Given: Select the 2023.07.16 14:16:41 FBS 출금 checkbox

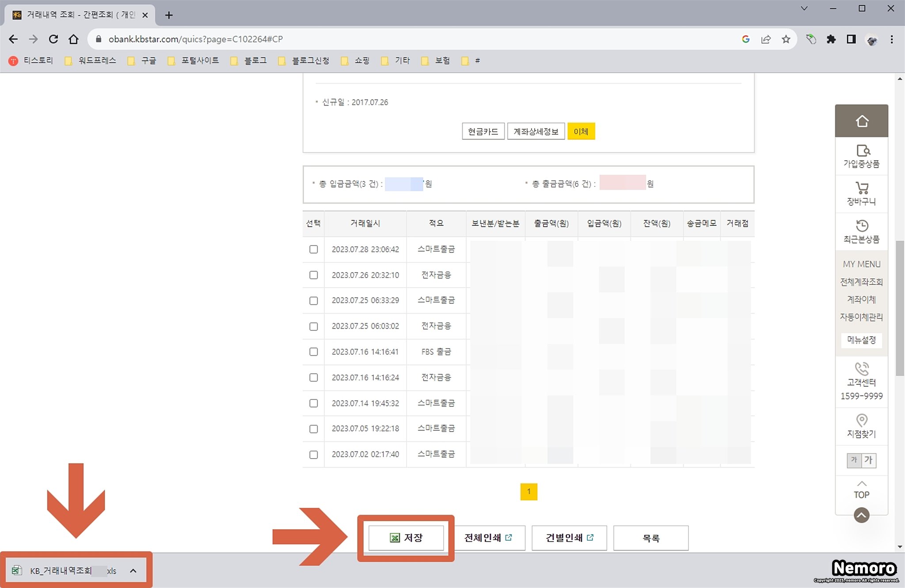Looking at the screenshot, I should (x=314, y=352).
